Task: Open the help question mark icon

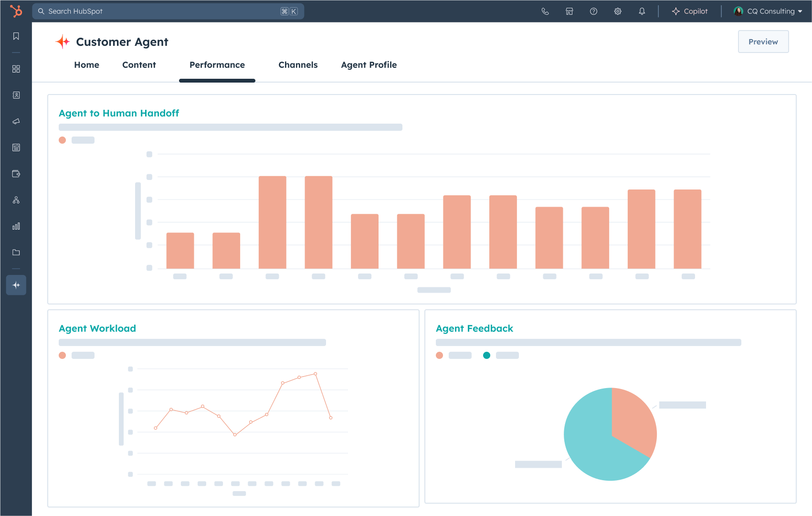Action: [x=593, y=11]
